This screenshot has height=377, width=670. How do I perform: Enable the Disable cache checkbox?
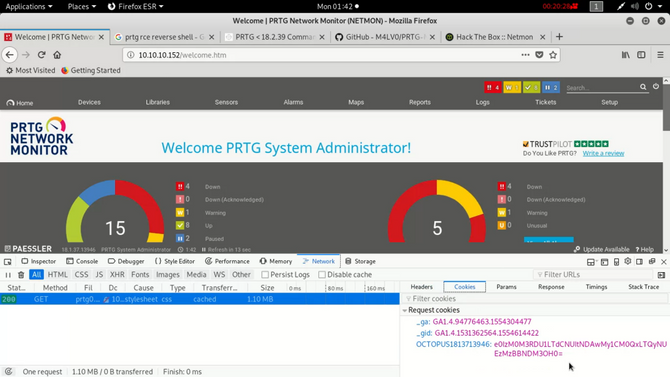(322, 274)
